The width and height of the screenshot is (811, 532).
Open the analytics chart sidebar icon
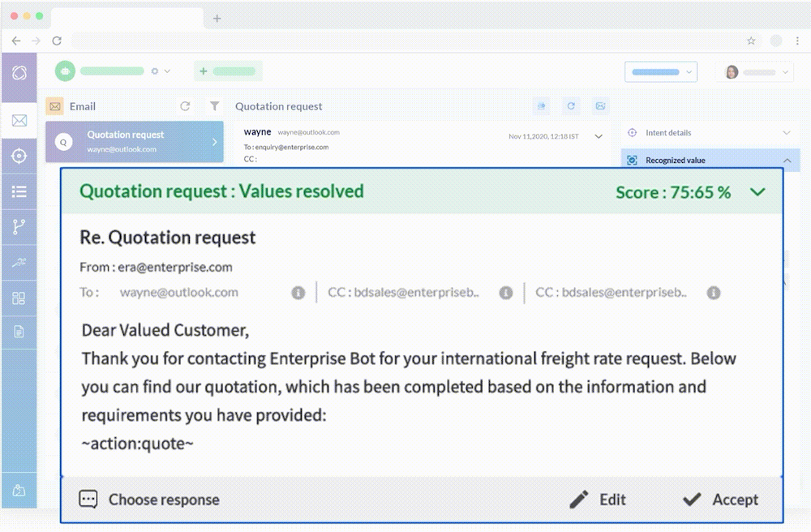click(x=19, y=262)
